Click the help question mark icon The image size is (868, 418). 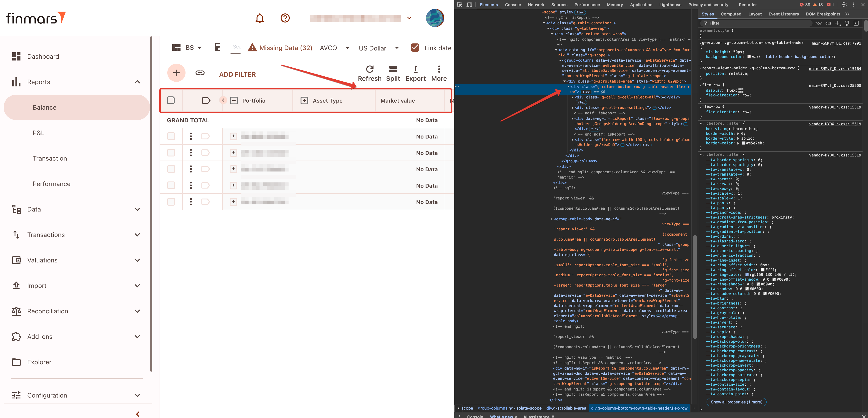285,18
